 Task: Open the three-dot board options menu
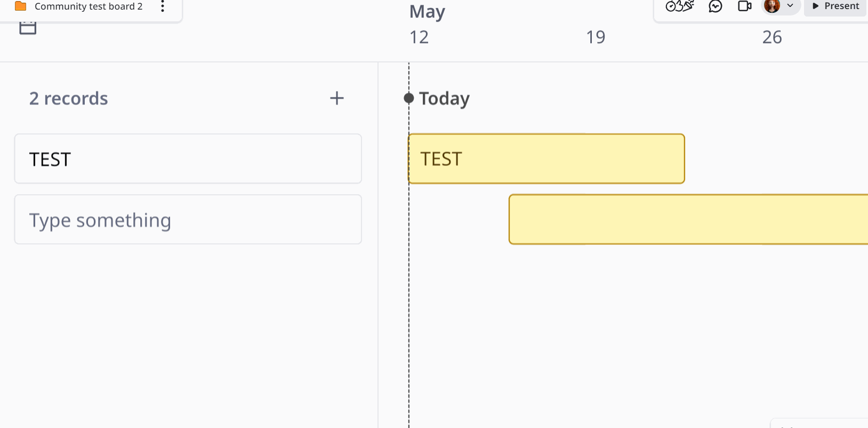click(x=163, y=6)
